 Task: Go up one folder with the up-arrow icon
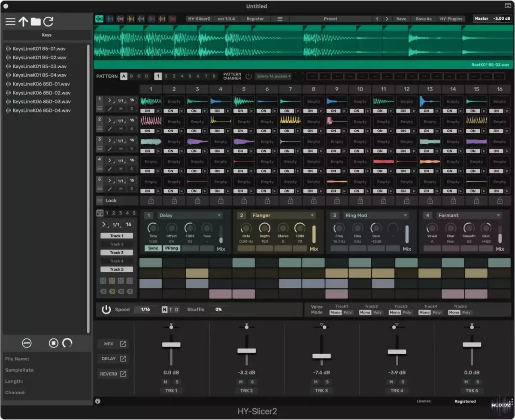click(x=23, y=21)
